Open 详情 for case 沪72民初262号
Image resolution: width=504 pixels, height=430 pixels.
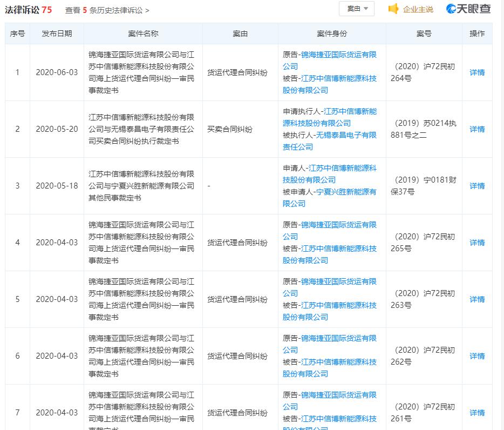pos(477,355)
